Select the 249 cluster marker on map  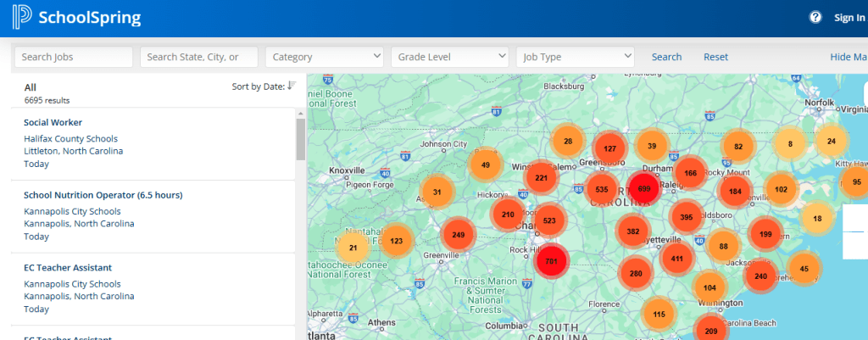pos(459,235)
